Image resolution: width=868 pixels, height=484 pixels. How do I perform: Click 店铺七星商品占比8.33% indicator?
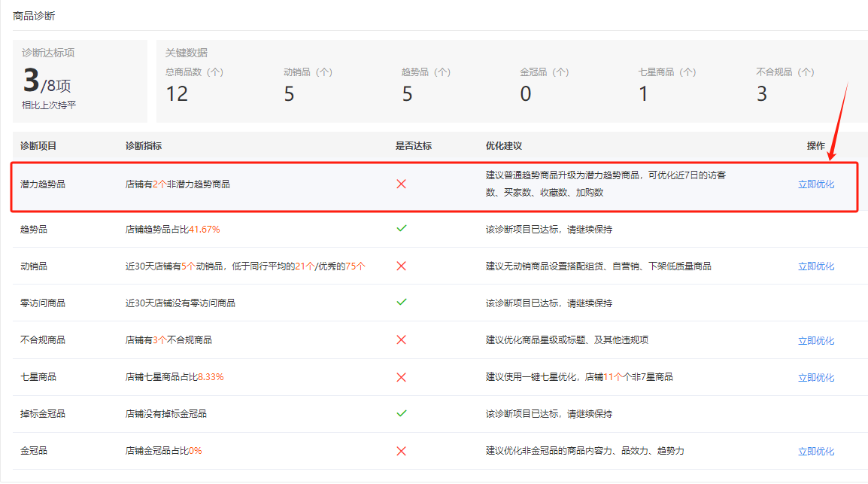click(175, 377)
